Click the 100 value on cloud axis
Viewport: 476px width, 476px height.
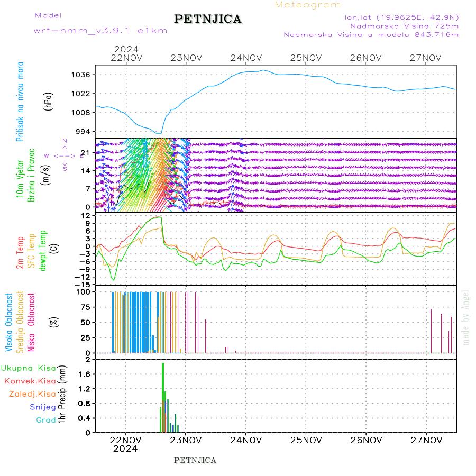coord(83,292)
